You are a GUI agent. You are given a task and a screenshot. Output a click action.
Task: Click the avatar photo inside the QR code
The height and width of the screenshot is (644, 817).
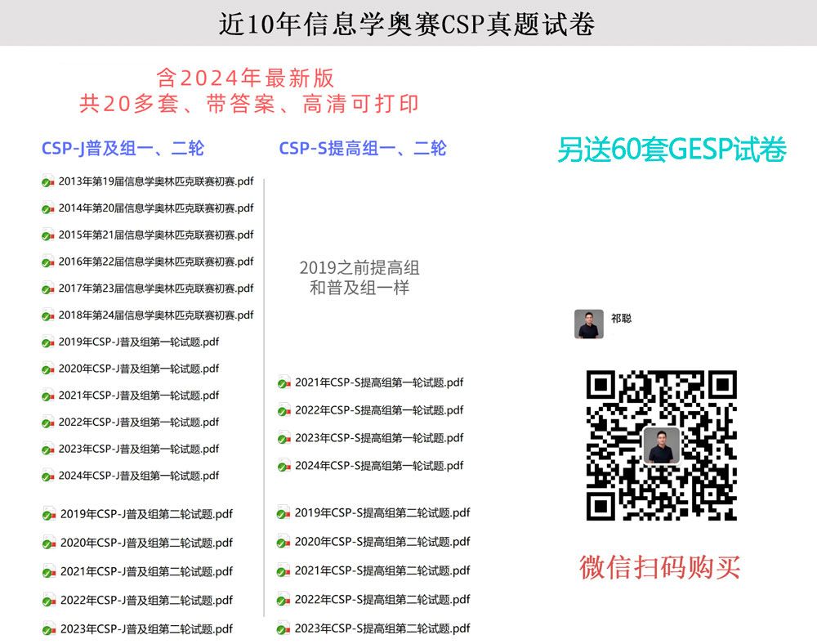(x=662, y=445)
